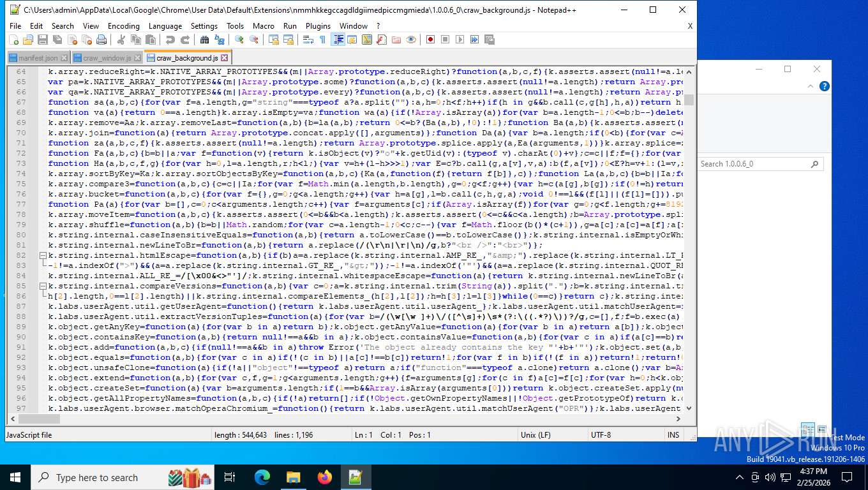This screenshot has height=490, width=868.
Task: Click the Zoom Out magnifier icon
Action: pyautogui.click(x=254, y=40)
